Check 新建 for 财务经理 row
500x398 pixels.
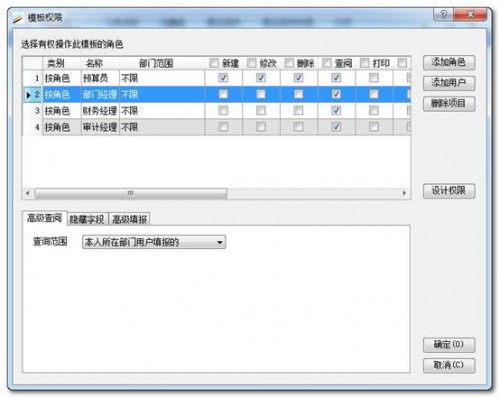pyautogui.click(x=223, y=110)
